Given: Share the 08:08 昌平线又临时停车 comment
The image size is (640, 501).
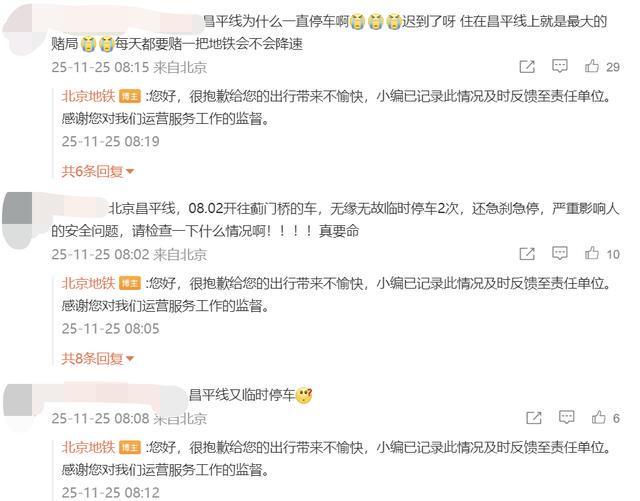Looking at the screenshot, I should [x=534, y=417].
